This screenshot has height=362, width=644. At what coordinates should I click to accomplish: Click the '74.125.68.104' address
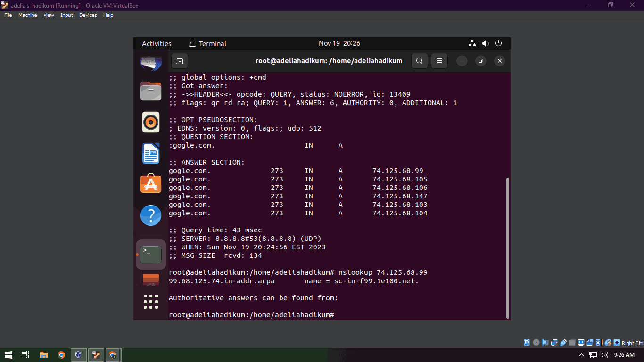tap(400, 213)
